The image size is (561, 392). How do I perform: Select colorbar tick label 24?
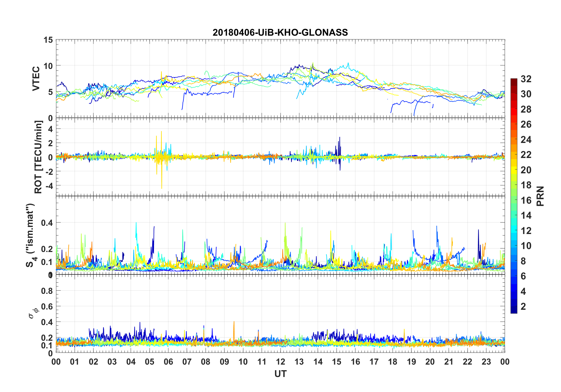(x=526, y=139)
